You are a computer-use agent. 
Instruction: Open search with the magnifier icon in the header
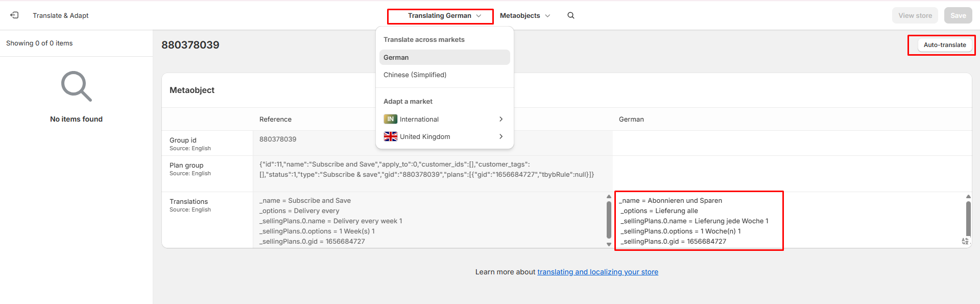point(571,15)
